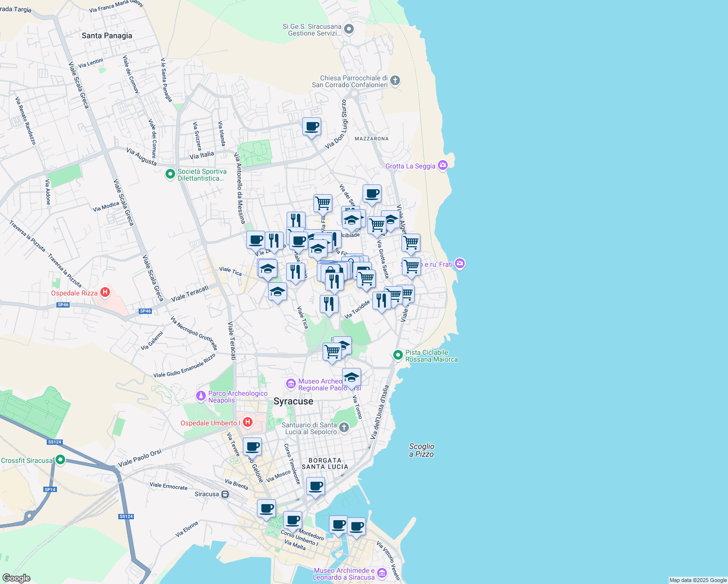The height and width of the screenshot is (584, 728).
Task: Click the photo spot marker by ru' Frati
Action: 460,264
